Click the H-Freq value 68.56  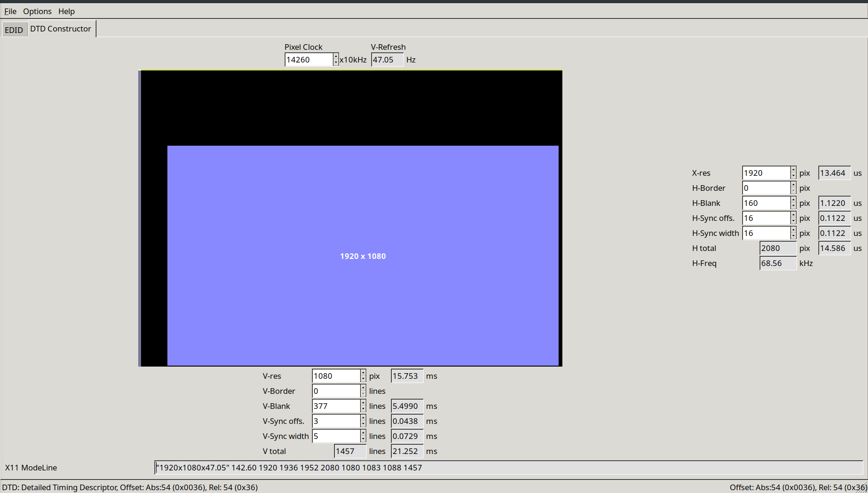[778, 263]
